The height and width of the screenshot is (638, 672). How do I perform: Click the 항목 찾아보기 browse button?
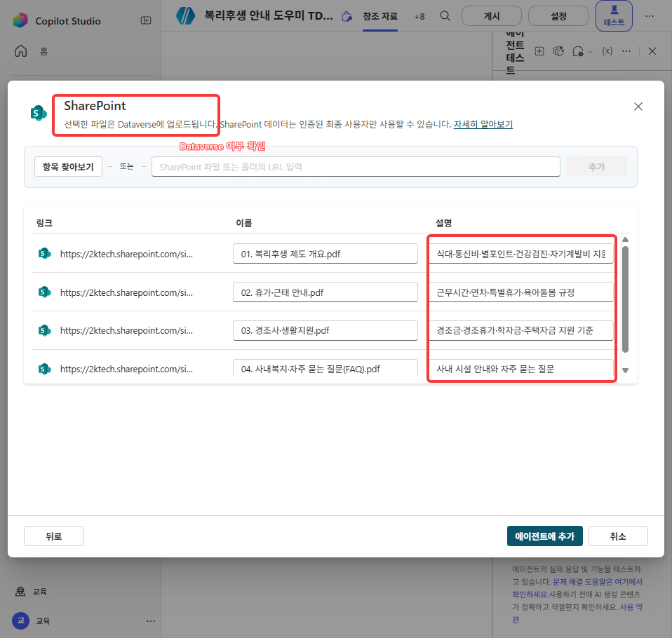pyautogui.click(x=68, y=167)
